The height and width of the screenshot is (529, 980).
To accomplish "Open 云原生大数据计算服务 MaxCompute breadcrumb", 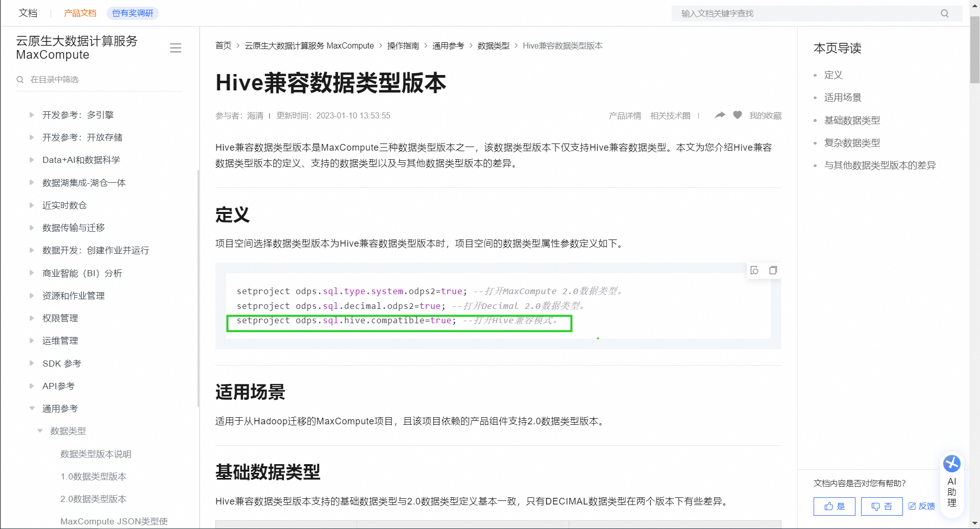I will [309, 46].
